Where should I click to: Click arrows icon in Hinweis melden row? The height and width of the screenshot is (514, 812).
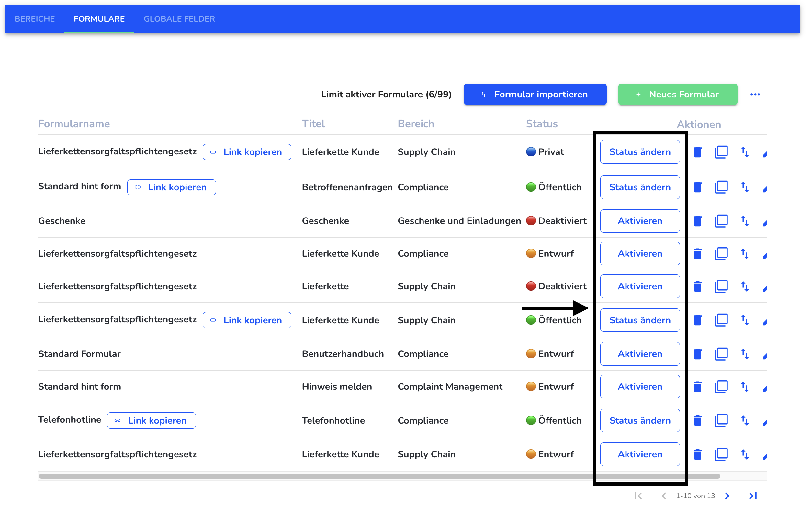pos(745,386)
